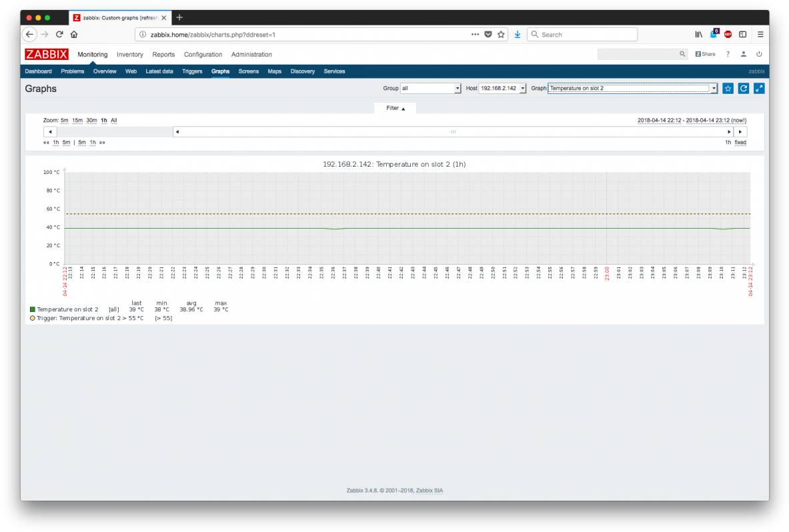Toggle the bookmark star in the address bar
The width and height of the screenshot is (789, 532).
[502, 34]
